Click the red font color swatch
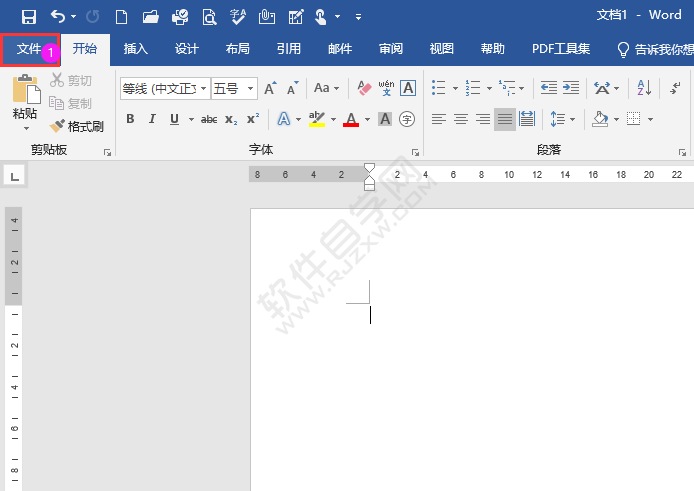The width and height of the screenshot is (694, 491). click(x=351, y=119)
